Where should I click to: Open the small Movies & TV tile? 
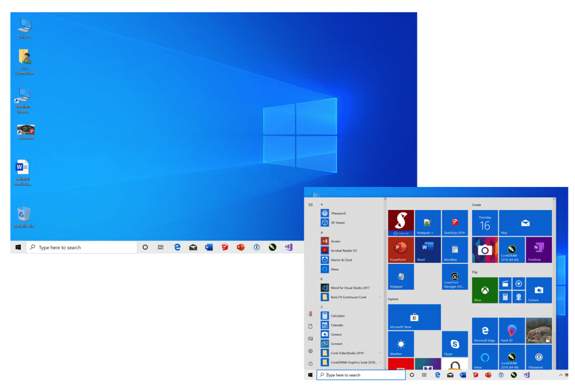(505, 284)
